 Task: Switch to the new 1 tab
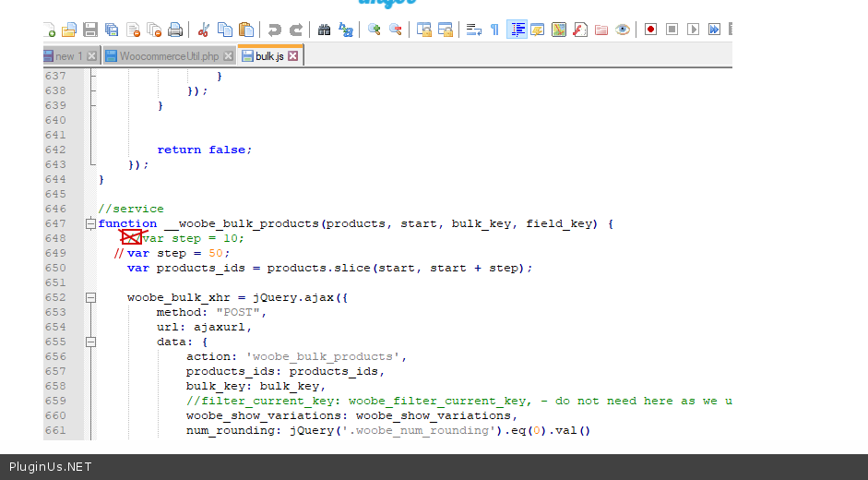pyautogui.click(x=68, y=56)
